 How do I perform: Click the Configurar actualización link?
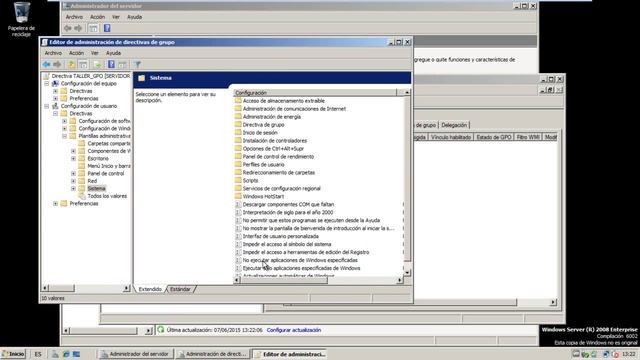point(294,330)
